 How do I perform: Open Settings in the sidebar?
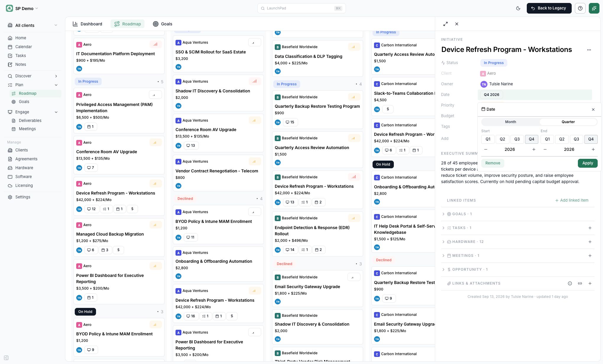[x=23, y=197]
